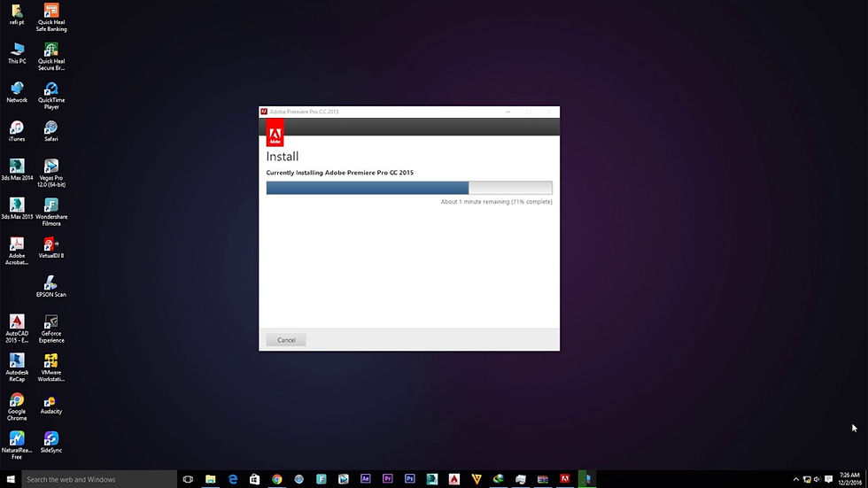Click the installer title bar icon
Image resolution: width=868 pixels, height=488 pixels.
[x=264, y=112]
